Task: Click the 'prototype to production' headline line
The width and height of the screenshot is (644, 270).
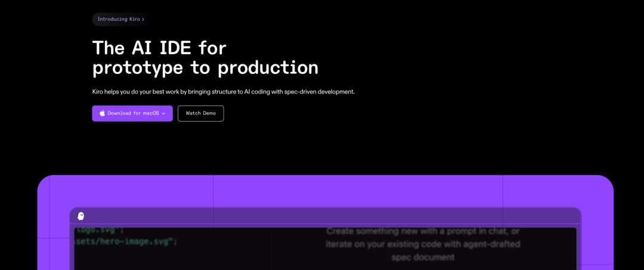Action: point(205,68)
